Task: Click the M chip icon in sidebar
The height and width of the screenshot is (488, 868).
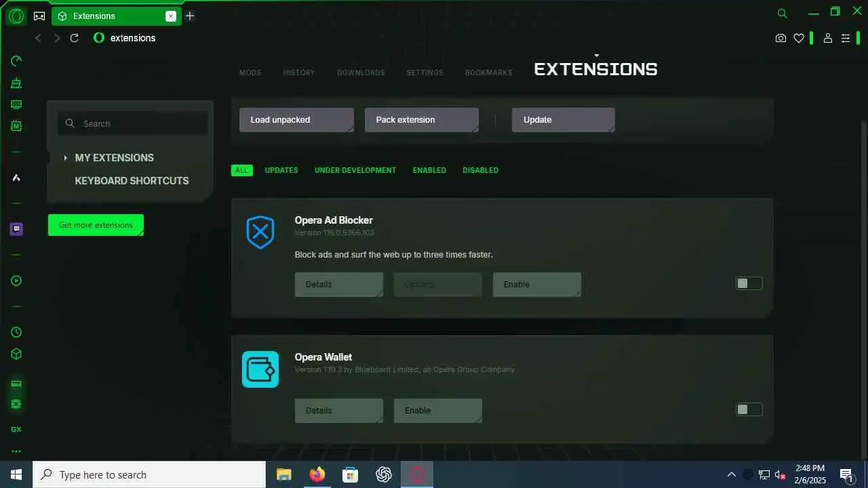Action: point(16,126)
